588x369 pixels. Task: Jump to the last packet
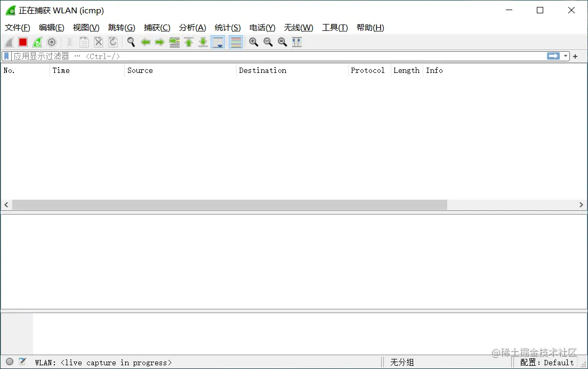[203, 43]
